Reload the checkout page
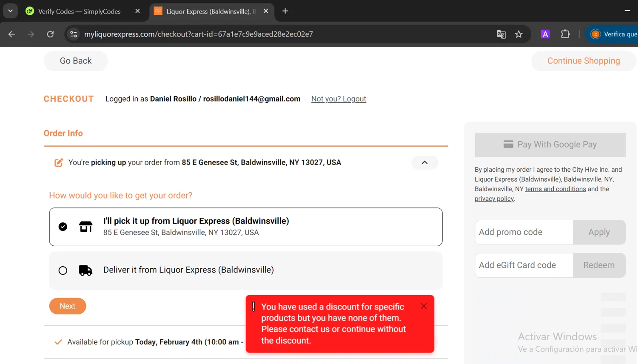The width and height of the screenshot is (638, 364). pyautogui.click(x=50, y=34)
